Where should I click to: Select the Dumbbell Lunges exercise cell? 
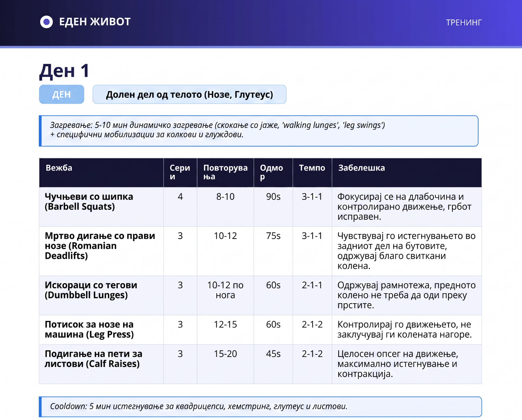(x=101, y=295)
